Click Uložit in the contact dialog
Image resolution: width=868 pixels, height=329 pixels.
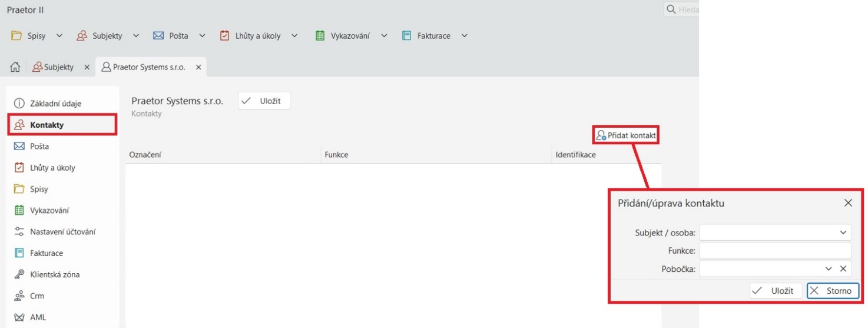[x=775, y=291]
